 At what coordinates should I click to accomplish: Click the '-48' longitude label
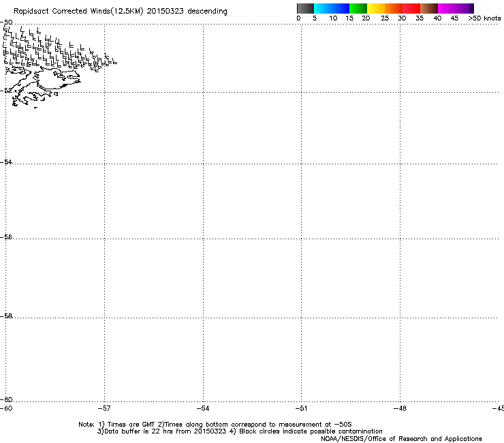tap(400, 408)
